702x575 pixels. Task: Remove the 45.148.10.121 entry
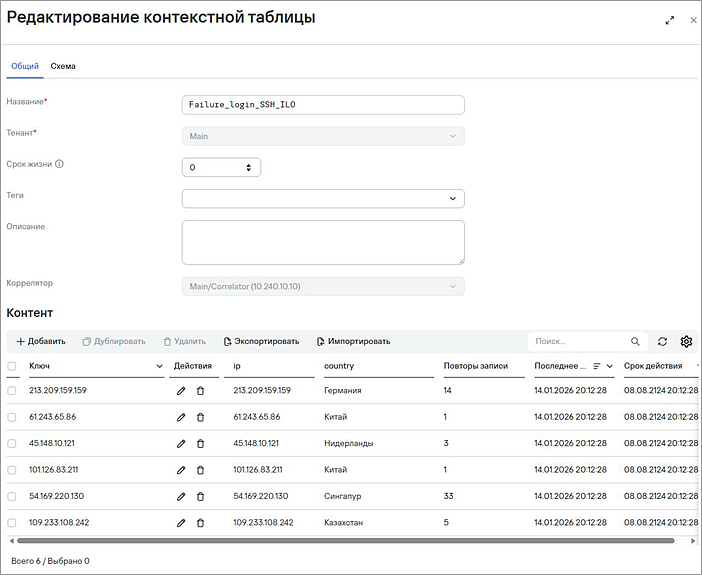(x=201, y=444)
